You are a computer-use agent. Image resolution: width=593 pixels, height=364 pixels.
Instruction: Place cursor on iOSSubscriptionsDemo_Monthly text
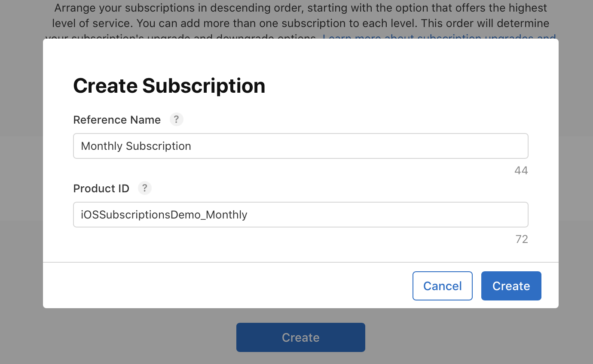tap(164, 215)
